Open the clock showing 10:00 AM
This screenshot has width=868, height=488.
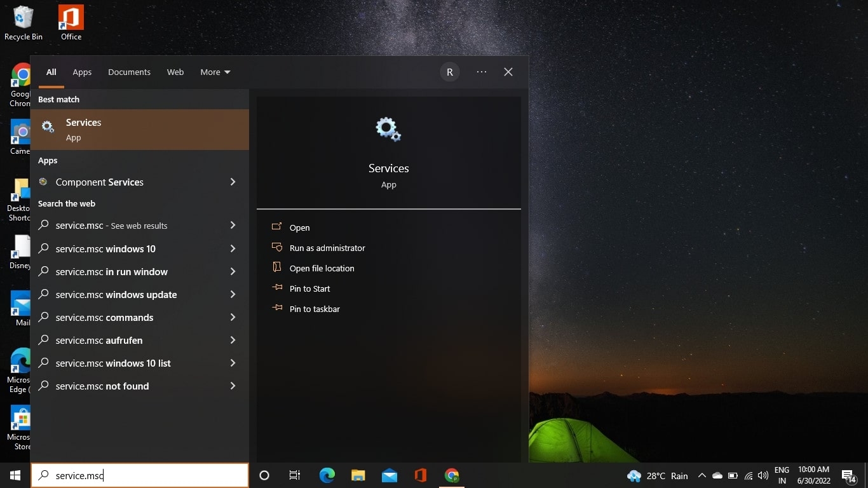point(814,475)
